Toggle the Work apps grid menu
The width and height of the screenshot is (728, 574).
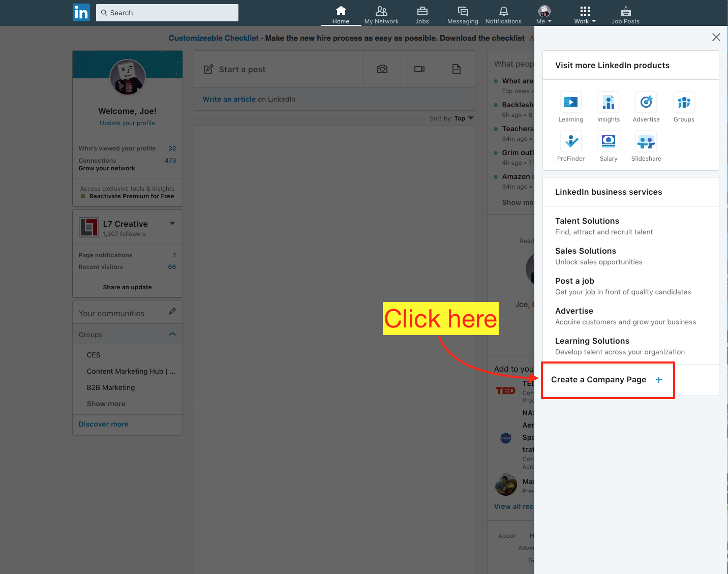pos(585,15)
